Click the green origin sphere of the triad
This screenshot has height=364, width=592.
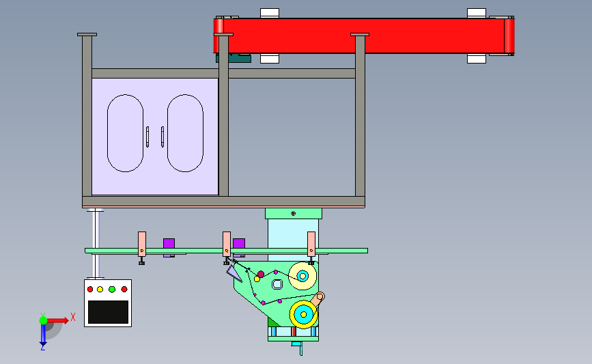43,320
